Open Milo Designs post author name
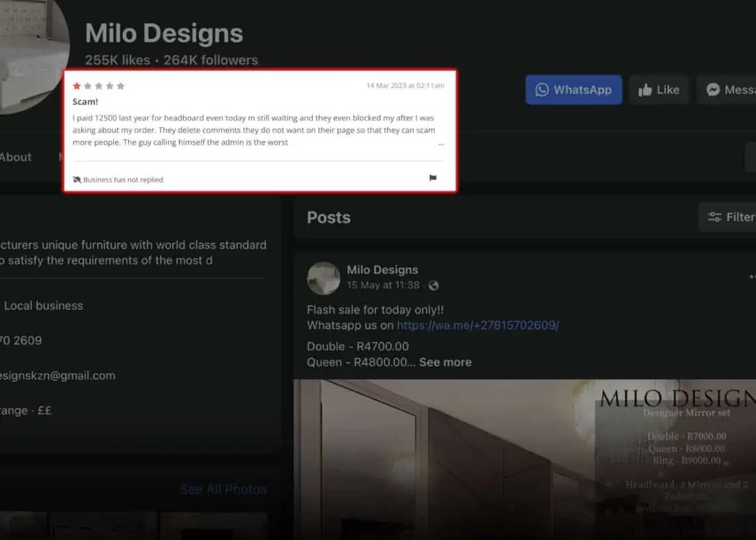The height and width of the screenshot is (540, 756). pyautogui.click(x=382, y=270)
